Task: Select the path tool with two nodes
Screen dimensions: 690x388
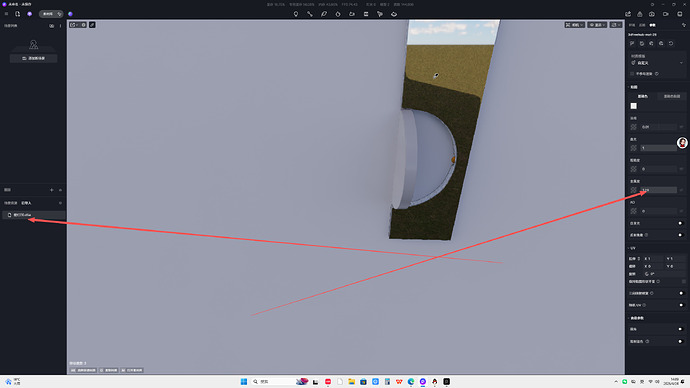Action: point(310,14)
